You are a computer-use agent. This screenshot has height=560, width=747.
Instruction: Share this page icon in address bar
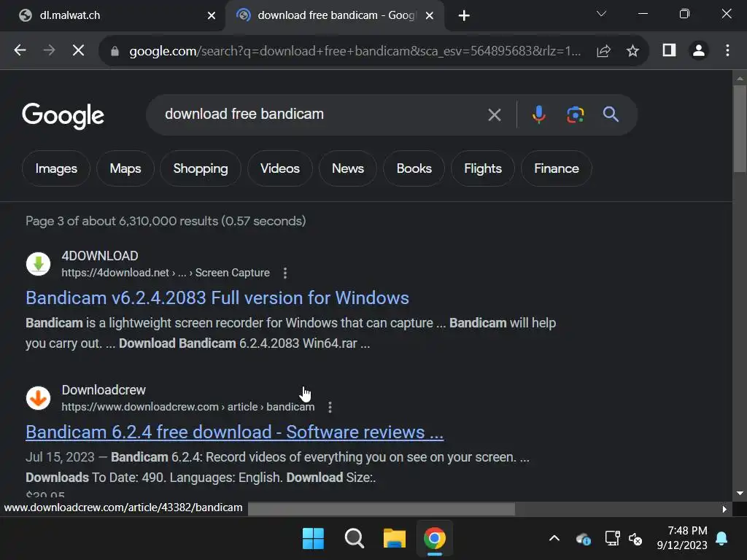[x=603, y=50]
